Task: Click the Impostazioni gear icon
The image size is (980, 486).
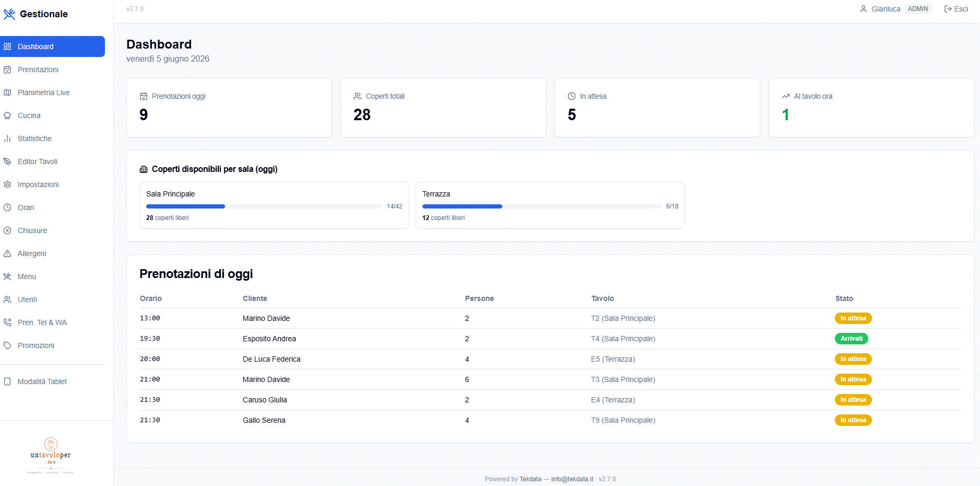Action: (7, 184)
